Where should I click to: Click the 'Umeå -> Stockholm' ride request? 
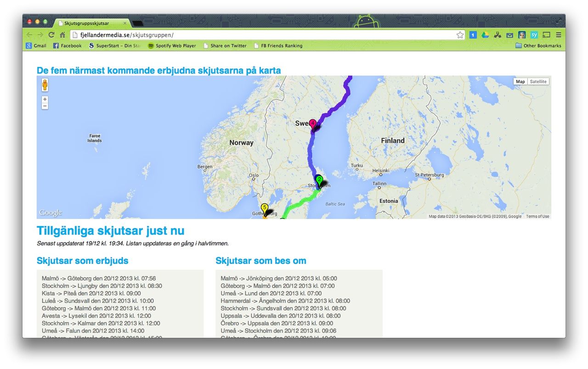(278, 330)
